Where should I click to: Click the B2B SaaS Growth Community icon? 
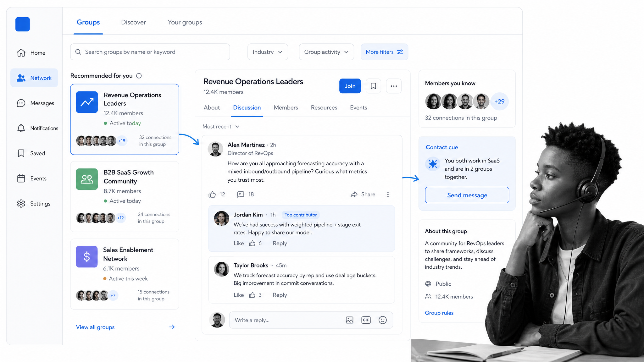point(87,179)
